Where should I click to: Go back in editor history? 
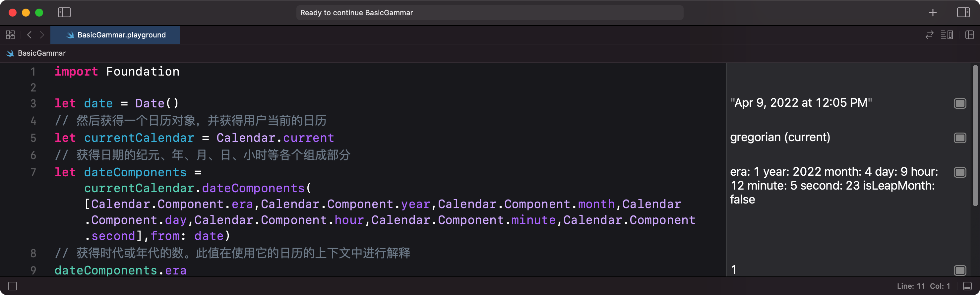[29, 35]
